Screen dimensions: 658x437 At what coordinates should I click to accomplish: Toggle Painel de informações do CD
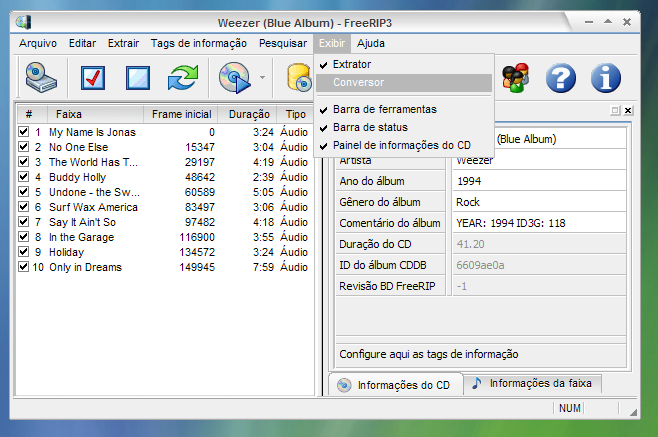[404, 145]
